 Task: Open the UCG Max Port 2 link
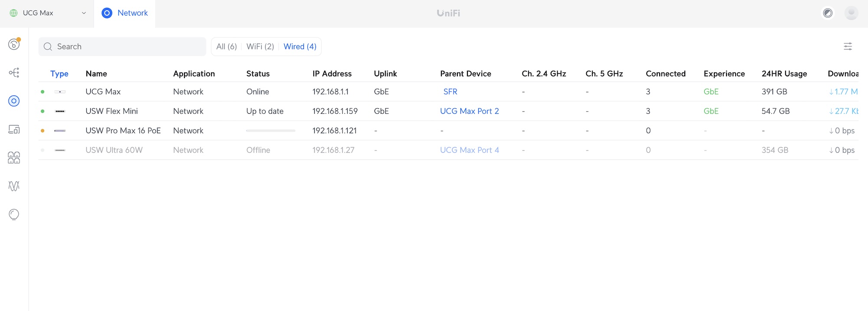point(470,111)
